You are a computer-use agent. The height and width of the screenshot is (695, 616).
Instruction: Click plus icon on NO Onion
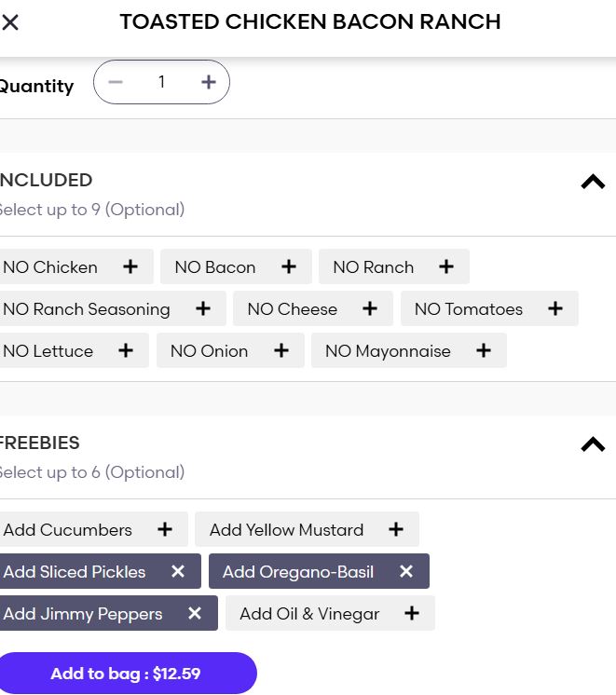pos(281,350)
